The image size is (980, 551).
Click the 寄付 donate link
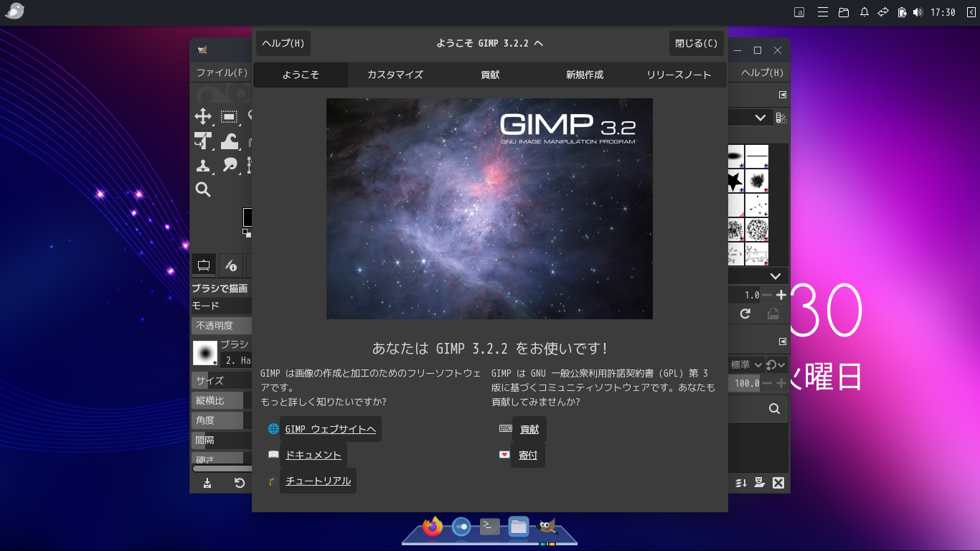pyautogui.click(x=528, y=455)
